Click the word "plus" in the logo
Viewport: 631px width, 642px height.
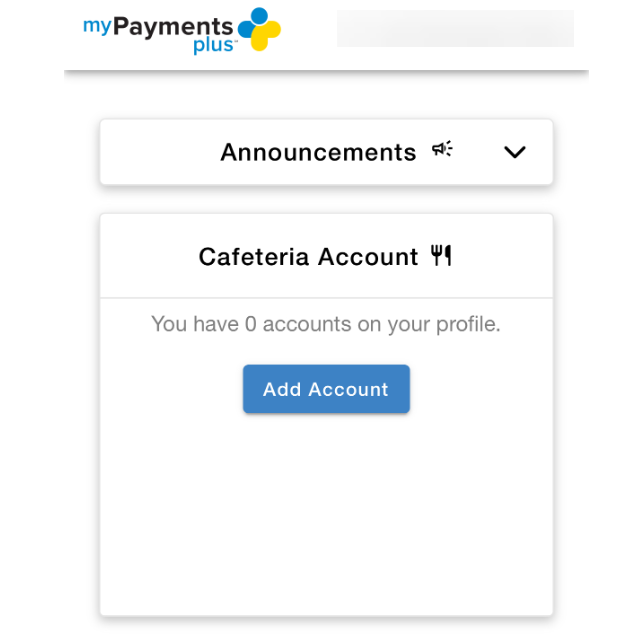click(x=214, y=46)
